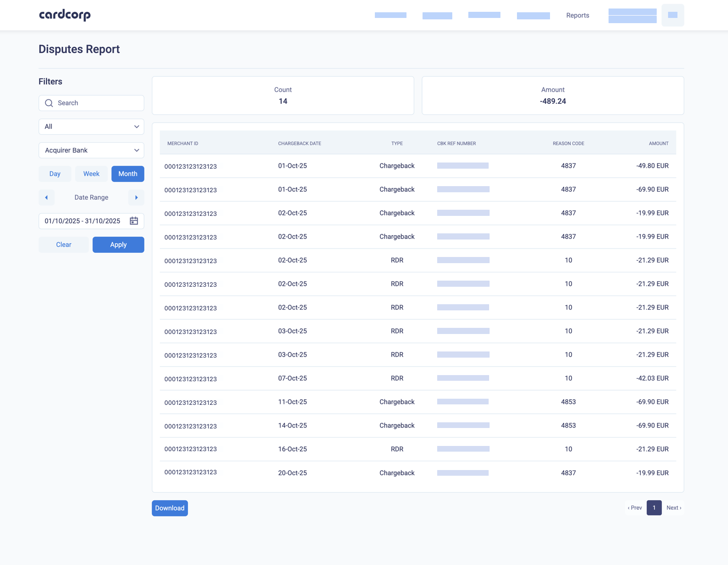Select the Week period toggle
This screenshot has height=565, width=728.
91,174
